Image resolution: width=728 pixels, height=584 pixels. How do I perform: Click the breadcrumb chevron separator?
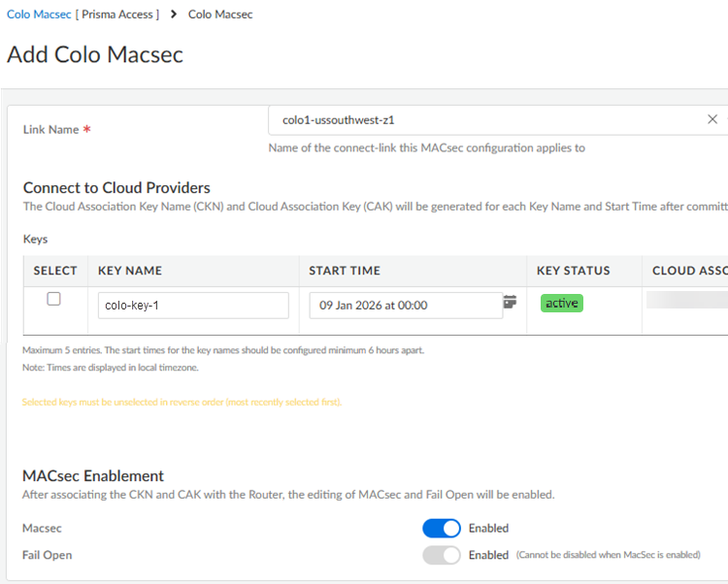click(x=173, y=15)
